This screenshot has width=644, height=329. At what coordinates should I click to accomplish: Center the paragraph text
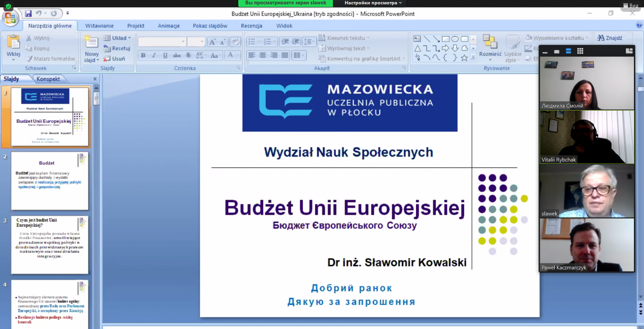[x=262, y=55]
